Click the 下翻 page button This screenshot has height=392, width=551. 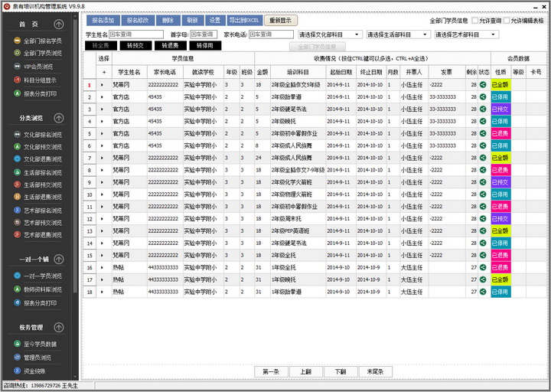point(341,371)
